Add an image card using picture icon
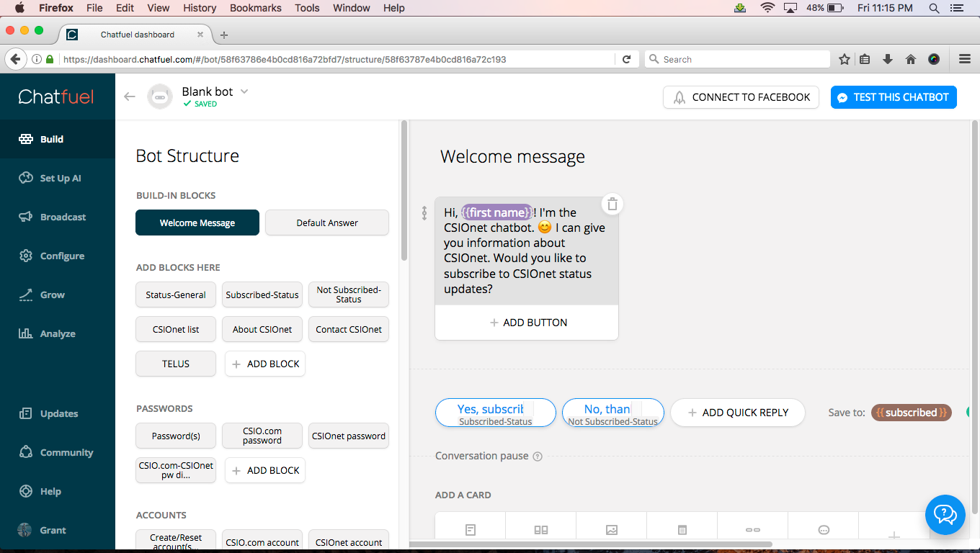The image size is (980, 553). 612,530
